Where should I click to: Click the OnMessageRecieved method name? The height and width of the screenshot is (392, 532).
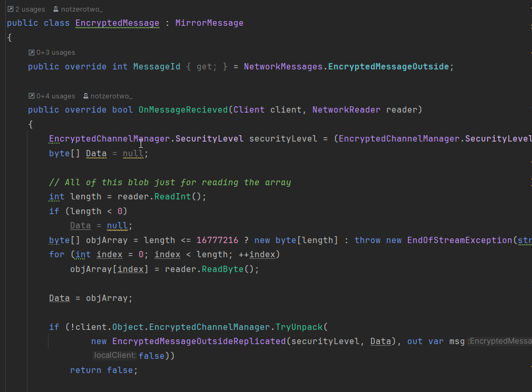183,110
